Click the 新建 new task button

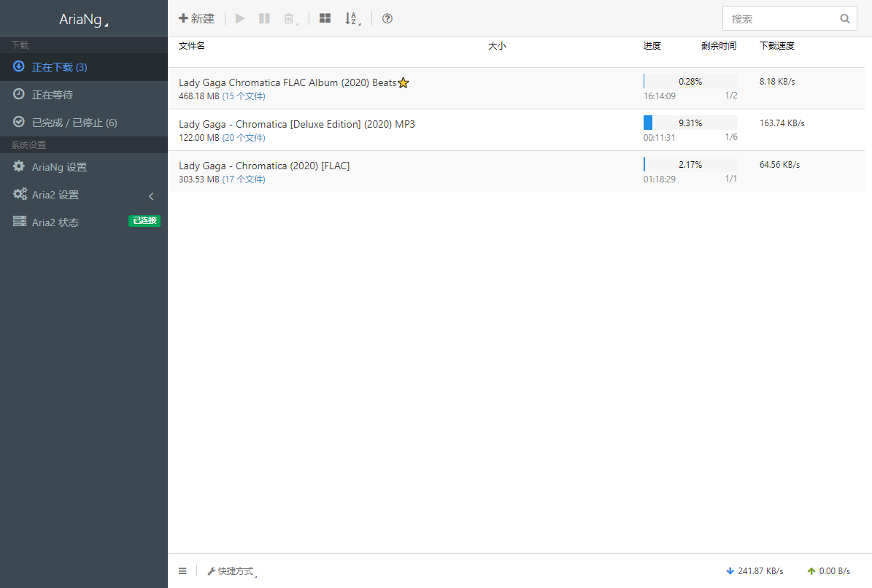tap(196, 18)
